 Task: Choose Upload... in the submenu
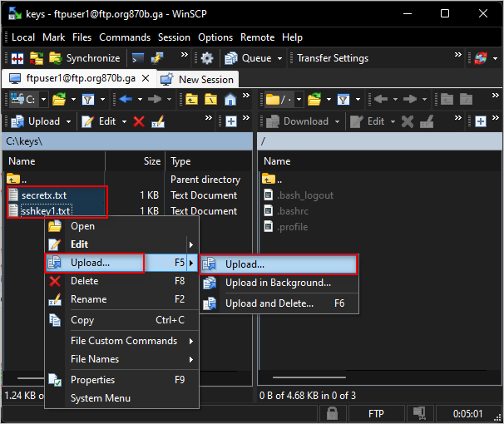click(279, 264)
